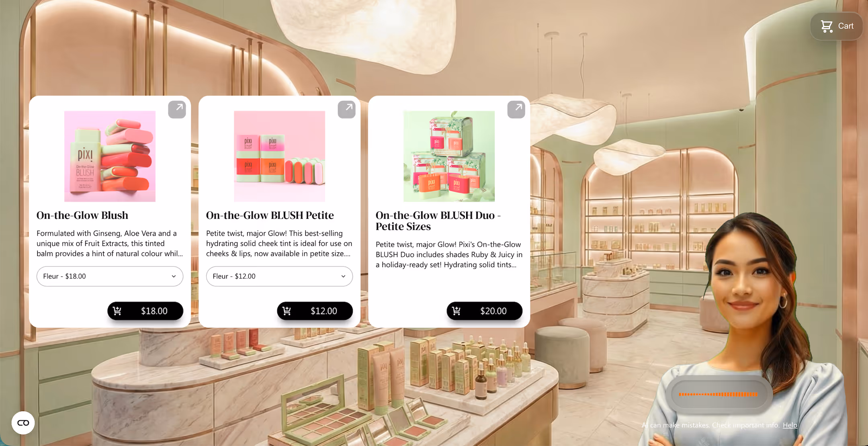Open BLUSH Duo Petite Sizes arrow icon
Screen dimensions: 868x446
point(516,109)
